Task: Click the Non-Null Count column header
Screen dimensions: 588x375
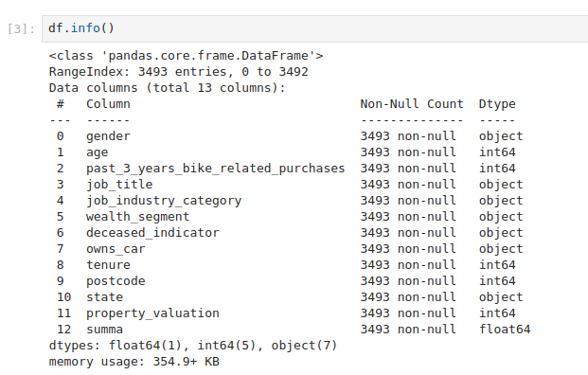Action: (412, 104)
